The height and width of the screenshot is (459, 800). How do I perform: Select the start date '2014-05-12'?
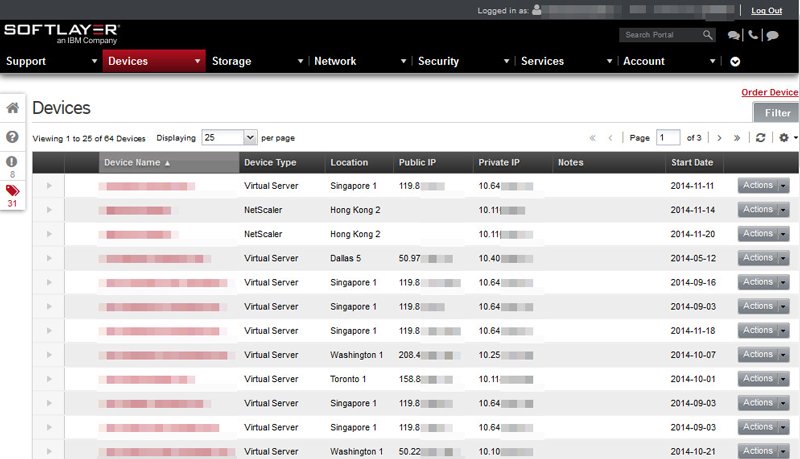[693, 258]
